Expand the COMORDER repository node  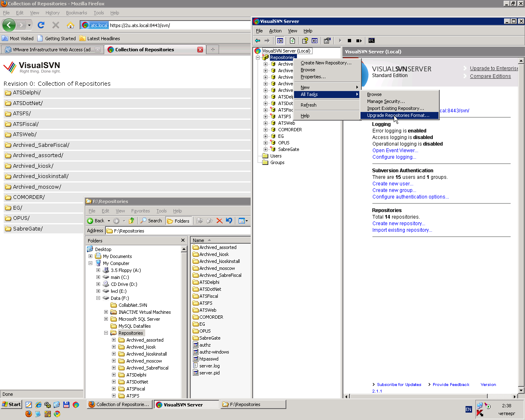[266, 130]
